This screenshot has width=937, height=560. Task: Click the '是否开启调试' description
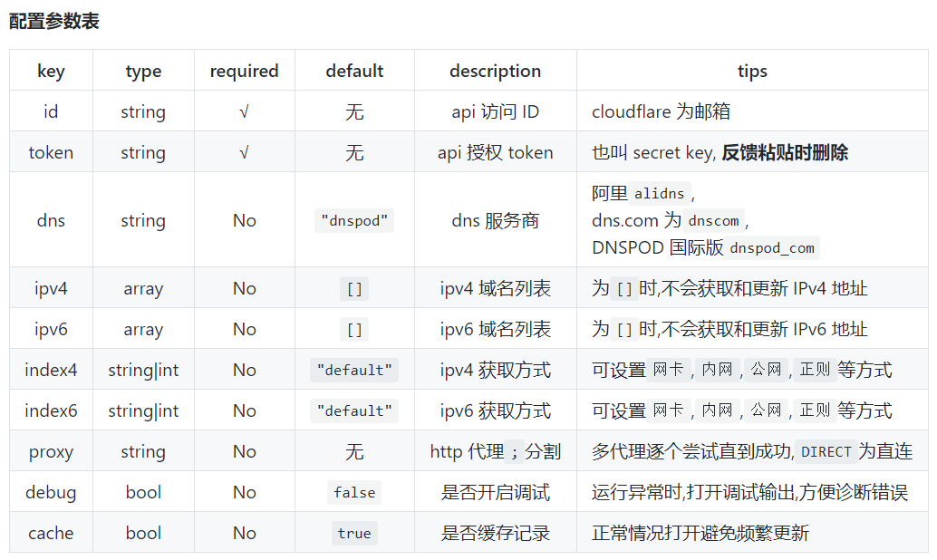pyautogui.click(x=496, y=492)
